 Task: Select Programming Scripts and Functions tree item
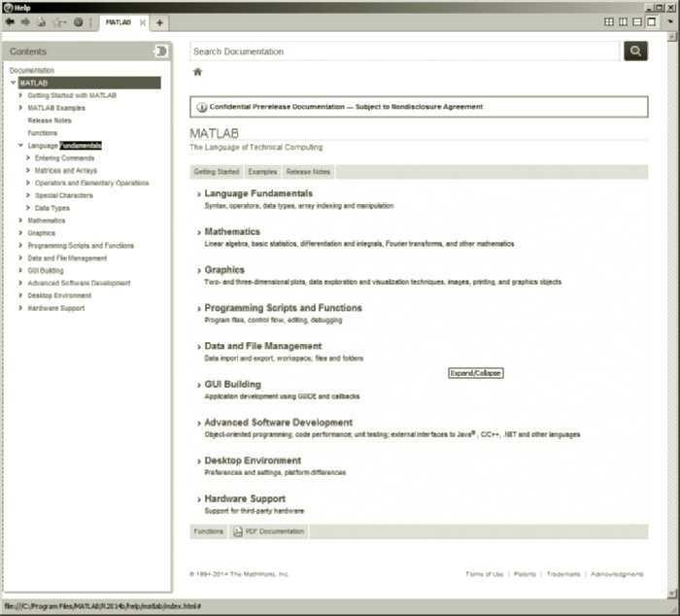click(81, 246)
